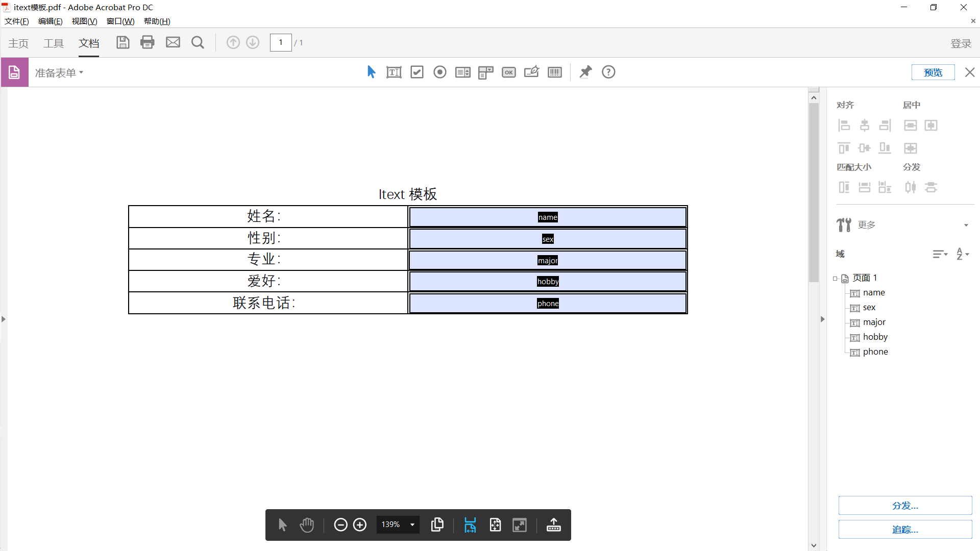Select the hobby field in the tree
The width and height of the screenshot is (980, 551).
tap(875, 337)
